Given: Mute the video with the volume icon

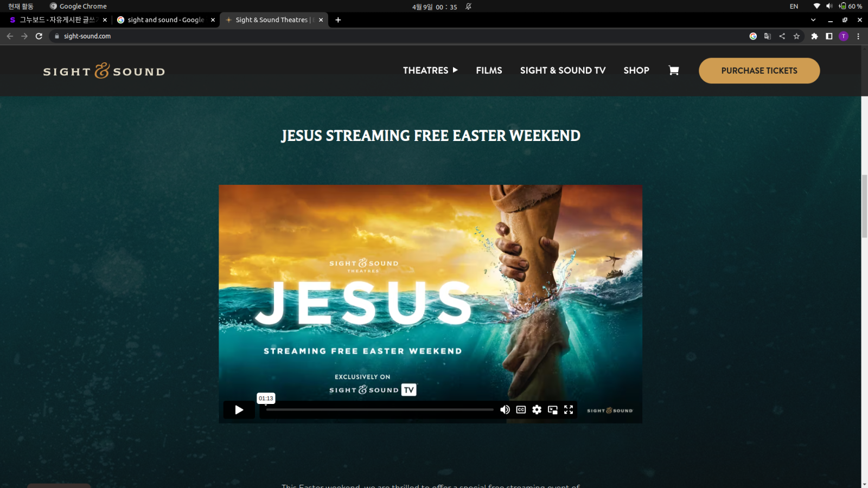Looking at the screenshot, I should [x=505, y=410].
